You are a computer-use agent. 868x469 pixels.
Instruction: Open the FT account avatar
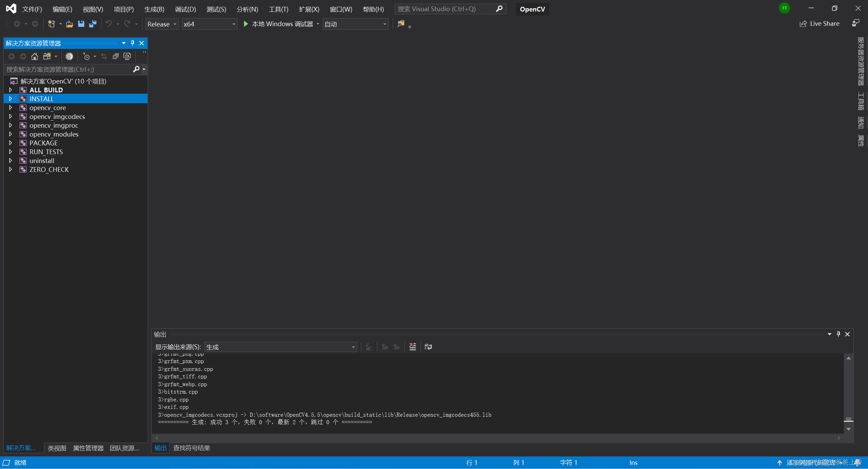pos(784,8)
